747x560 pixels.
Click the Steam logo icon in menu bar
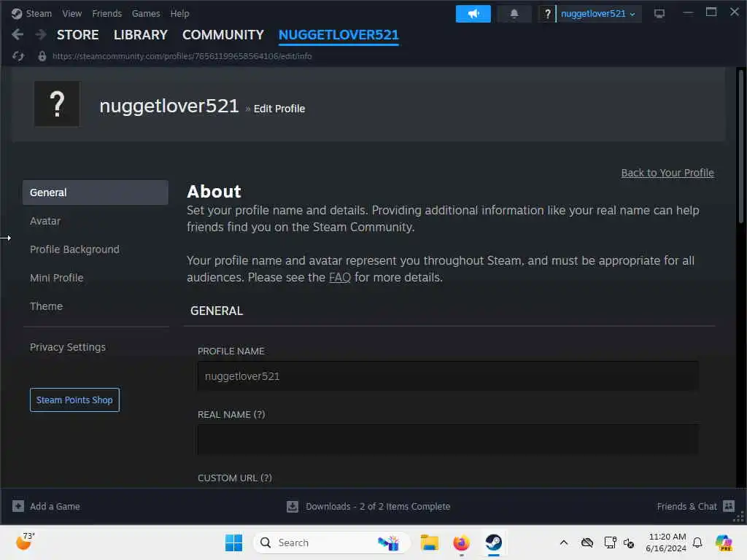point(17,13)
